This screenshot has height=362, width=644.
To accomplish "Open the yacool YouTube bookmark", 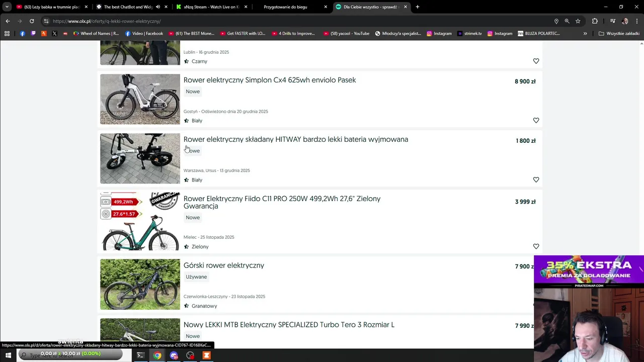I will (x=347, y=34).
